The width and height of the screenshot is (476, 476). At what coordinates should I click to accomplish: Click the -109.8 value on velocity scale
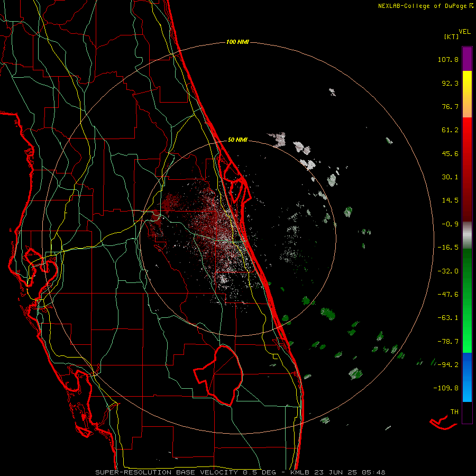(446, 388)
